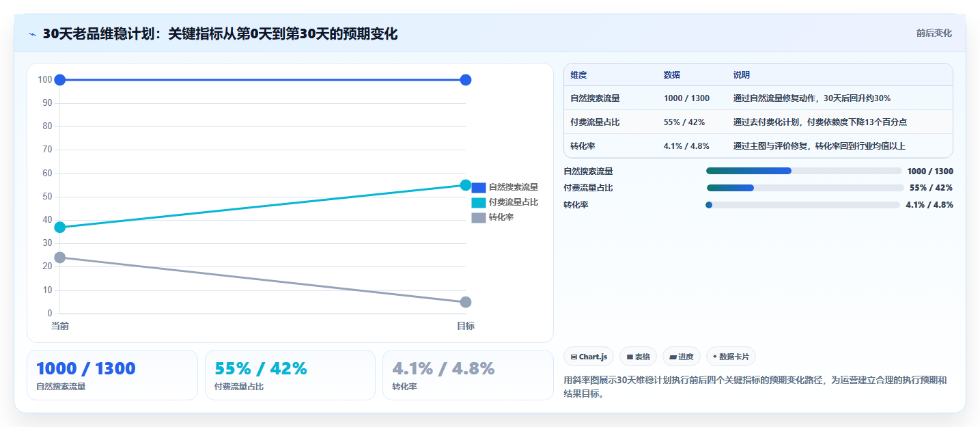Click the Chart.js tag
The height and width of the screenshot is (427, 980).
click(x=589, y=357)
